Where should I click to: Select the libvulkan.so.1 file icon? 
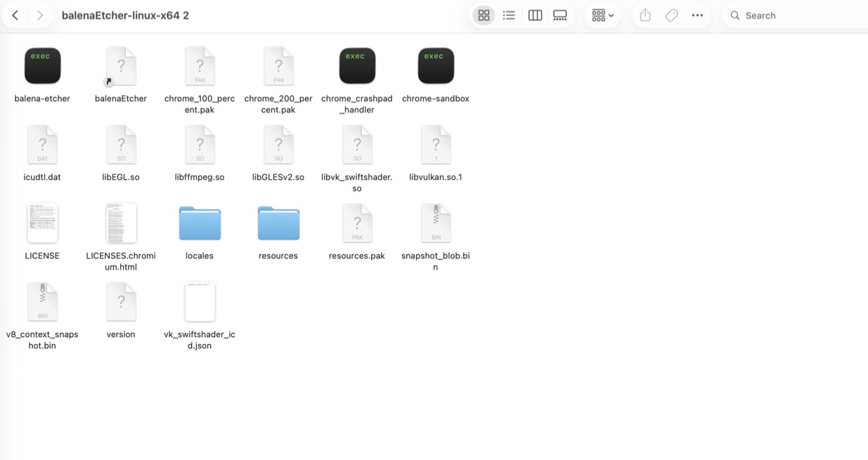coord(436,145)
